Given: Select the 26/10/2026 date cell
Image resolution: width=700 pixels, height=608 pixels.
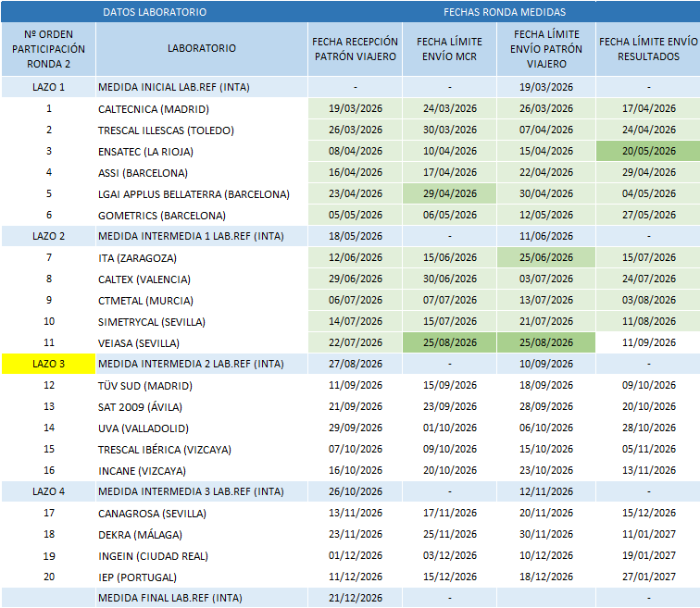Looking at the screenshot, I should point(356,491).
